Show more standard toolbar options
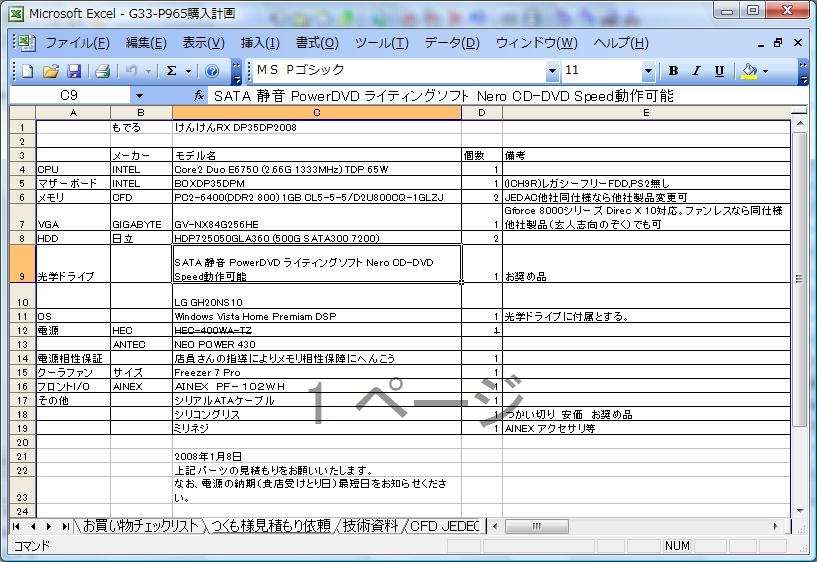Image resolution: width=817 pixels, height=562 pixels. pyautogui.click(x=237, y=72)
